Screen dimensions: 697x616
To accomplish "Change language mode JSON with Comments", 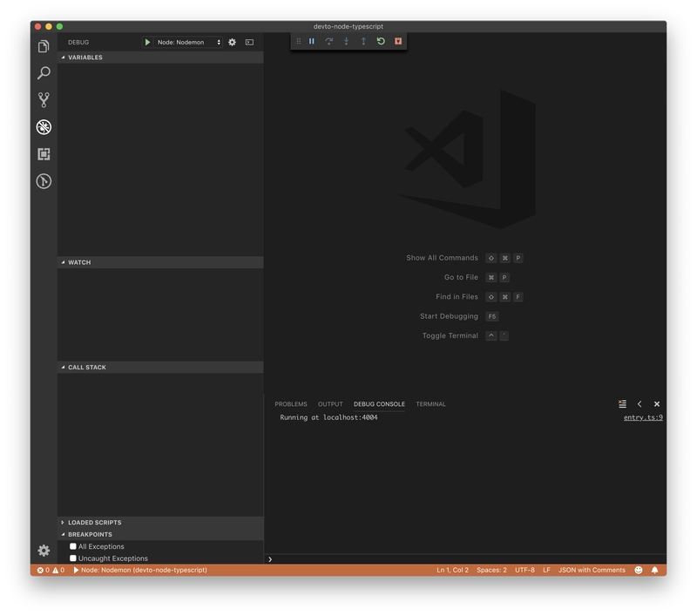I will (x=592, y=570).
